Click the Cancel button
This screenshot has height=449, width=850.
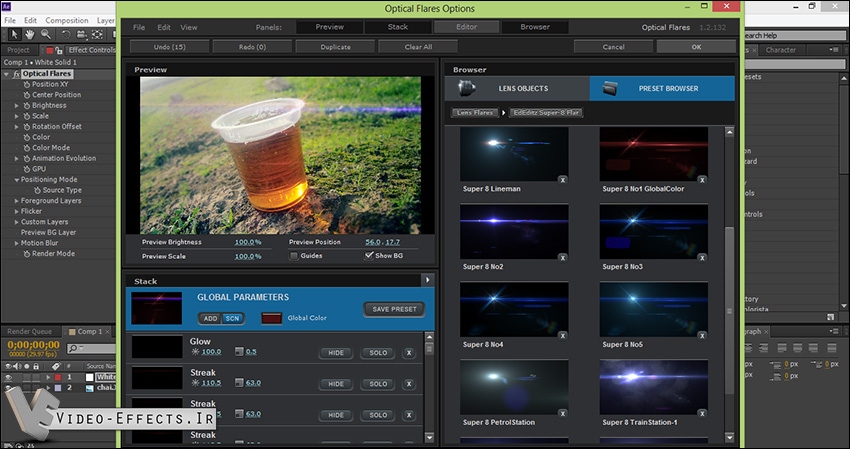(x=613, y=47)
